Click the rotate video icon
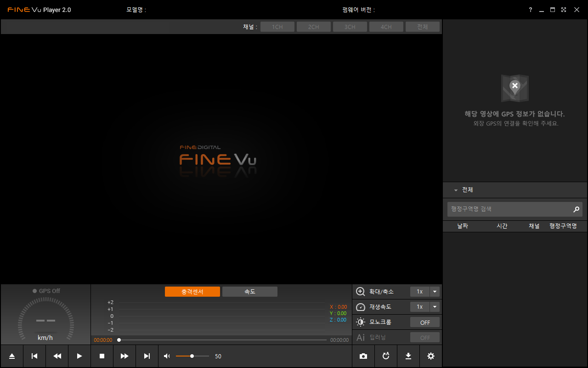The width and height of the screenshot is (588, 368). pyautogui.click(x=386, y=356)
